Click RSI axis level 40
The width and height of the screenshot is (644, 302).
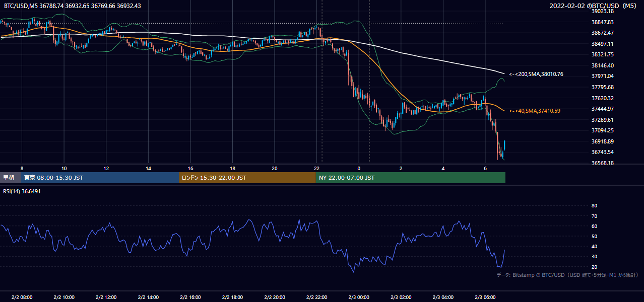[594, 246]
